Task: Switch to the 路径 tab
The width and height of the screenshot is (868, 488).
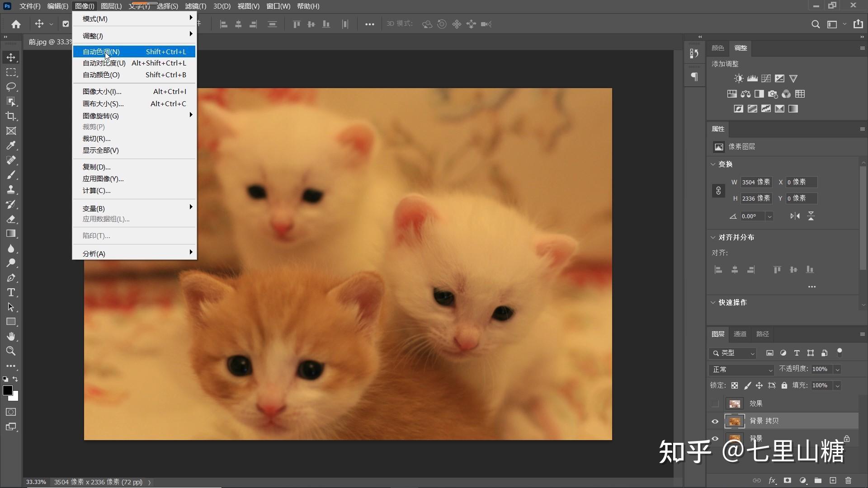Action: (x=762, y=334)
